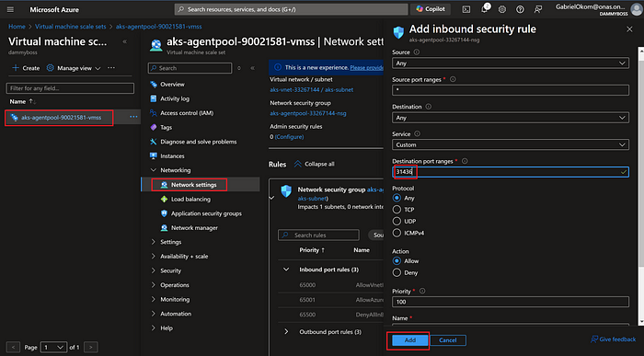Click the portal search bar

(292, 9)
